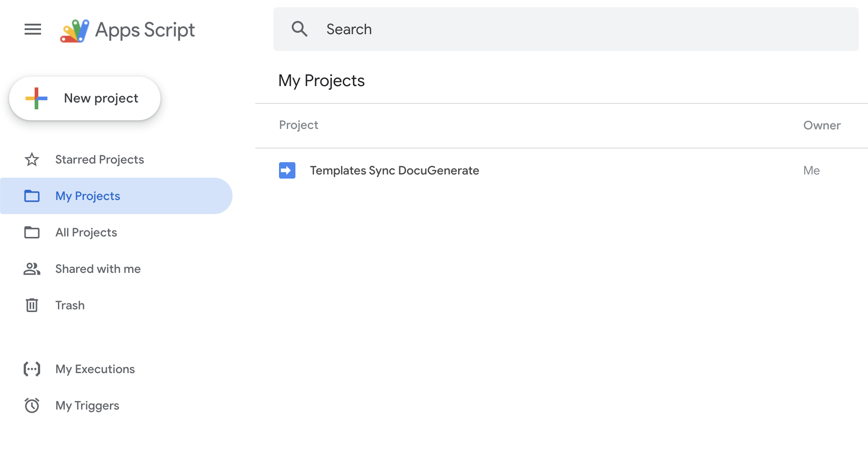Click the Apps Script title text
868x451 pixels.
(x=145, y=30)
